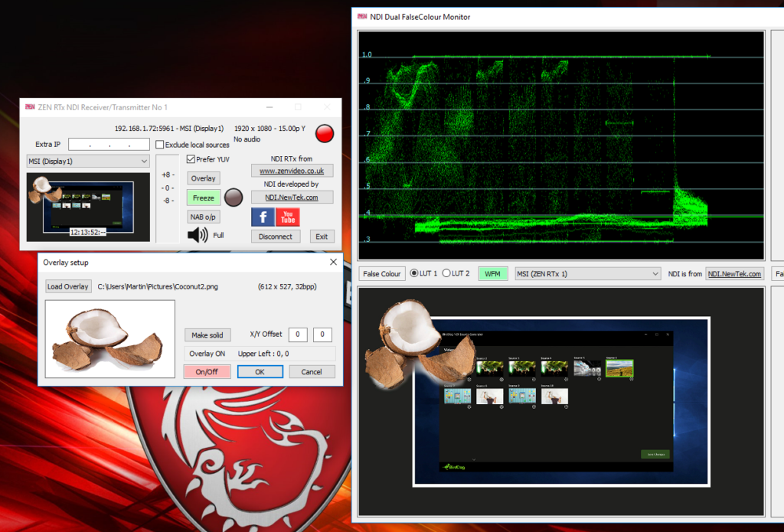Image resolution: width=784 pixels, height=532 pixels.
Task: Click the X offset input field
Action: [x=298, y=335]
